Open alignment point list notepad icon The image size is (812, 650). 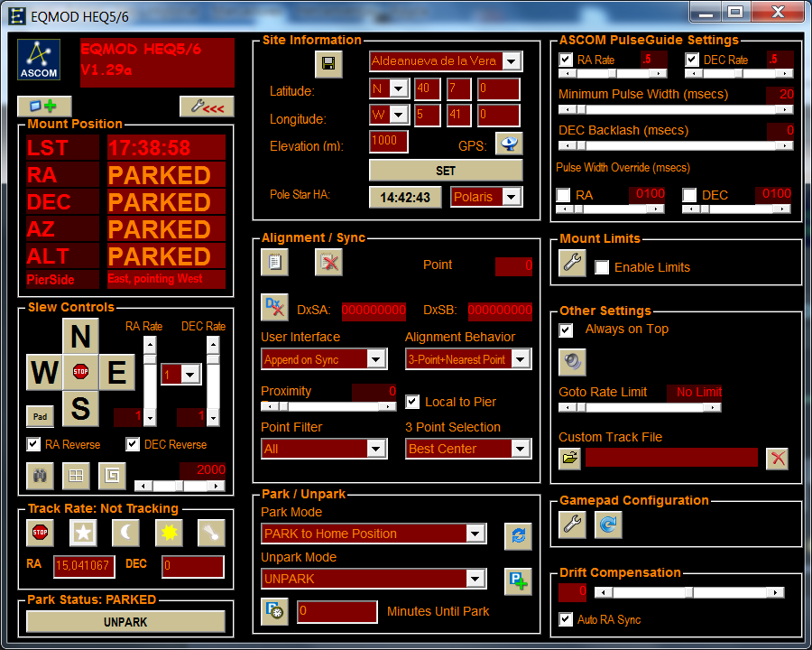(x=274, y=262)
